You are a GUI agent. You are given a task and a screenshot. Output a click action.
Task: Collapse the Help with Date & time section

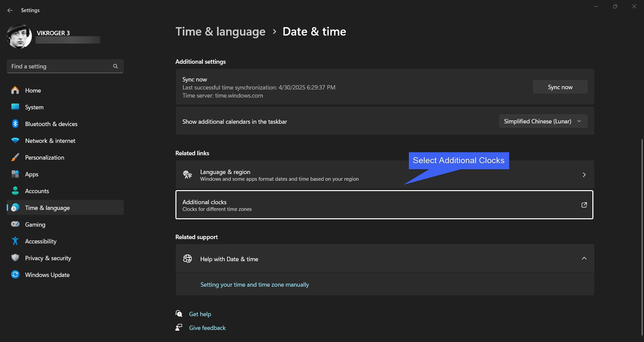(x=584, y=259)
